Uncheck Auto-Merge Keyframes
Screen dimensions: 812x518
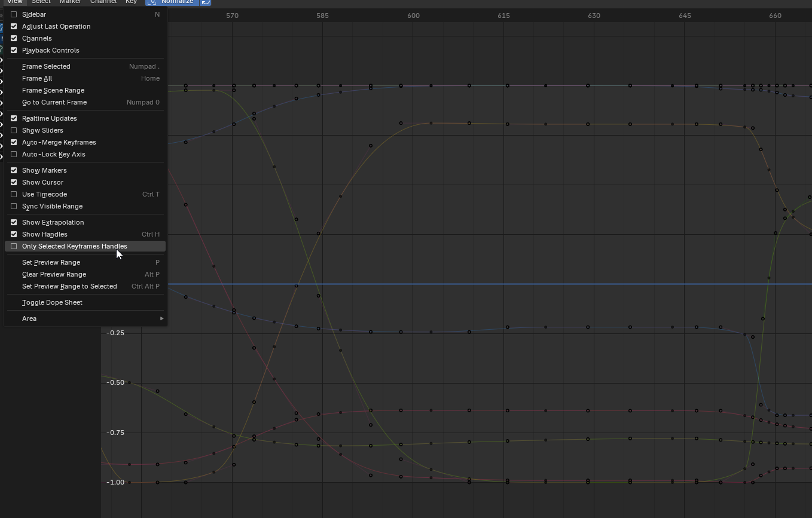[x=14, y=142]
